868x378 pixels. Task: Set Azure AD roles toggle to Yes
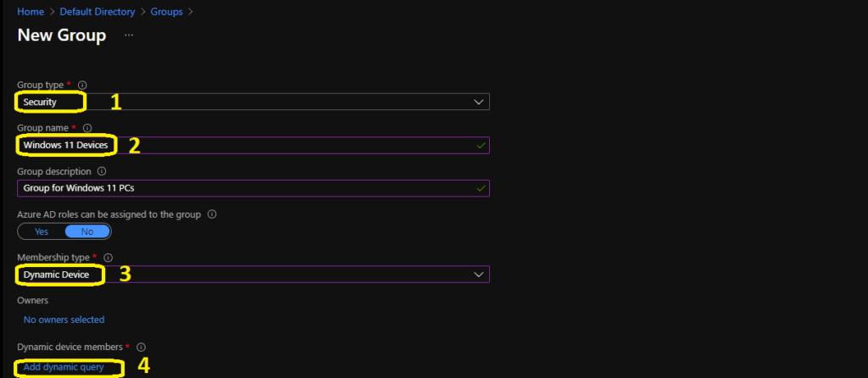tap(42, 231)
